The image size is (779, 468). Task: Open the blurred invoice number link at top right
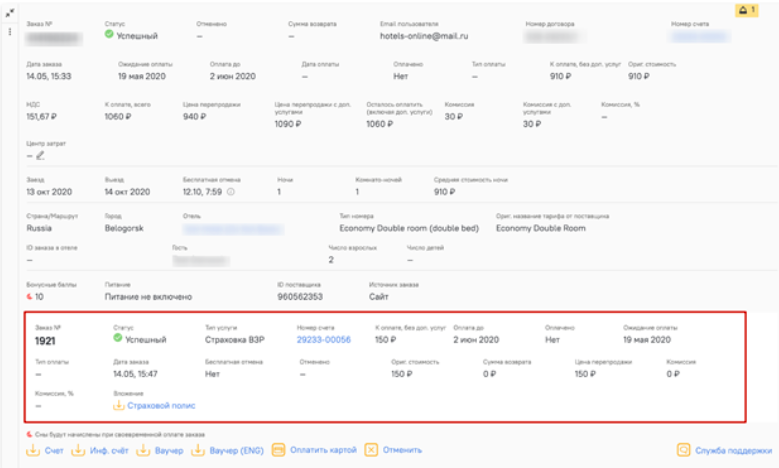pos(700,36)
